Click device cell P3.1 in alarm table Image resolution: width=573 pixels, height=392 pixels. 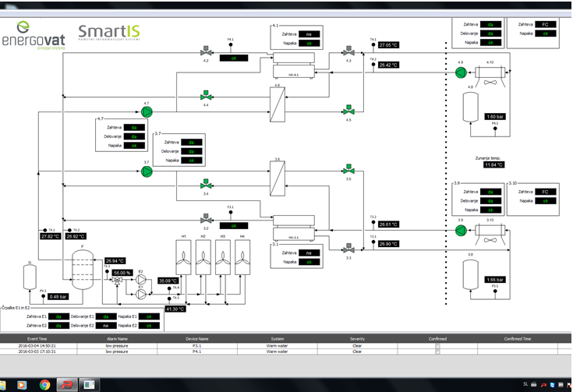[197, 345]
